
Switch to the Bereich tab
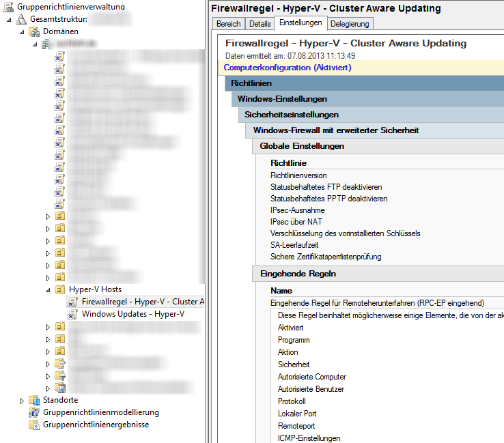(x=229, y=24)
